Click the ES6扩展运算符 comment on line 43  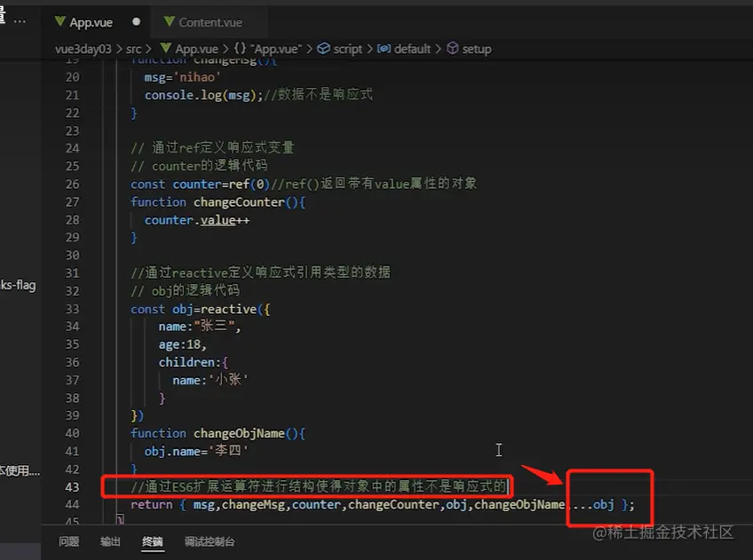(x=319, y=486)
